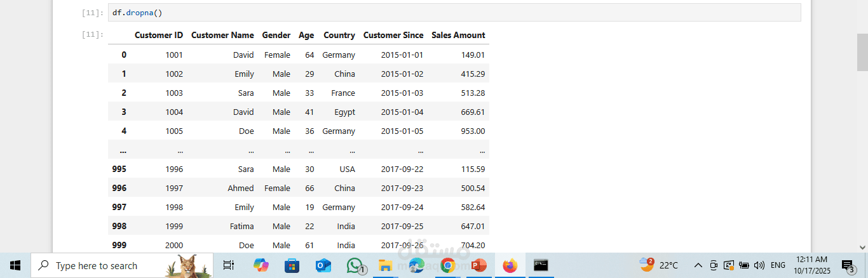The height and width of the screenshot is (278, 868).
Task: Click the vertical page scrollbar thumb
Action: [x=862, y=52]
